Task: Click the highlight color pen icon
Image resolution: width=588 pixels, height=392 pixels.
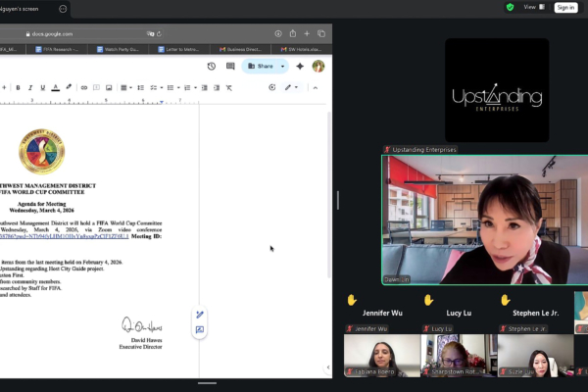Action: coord(71,87)
